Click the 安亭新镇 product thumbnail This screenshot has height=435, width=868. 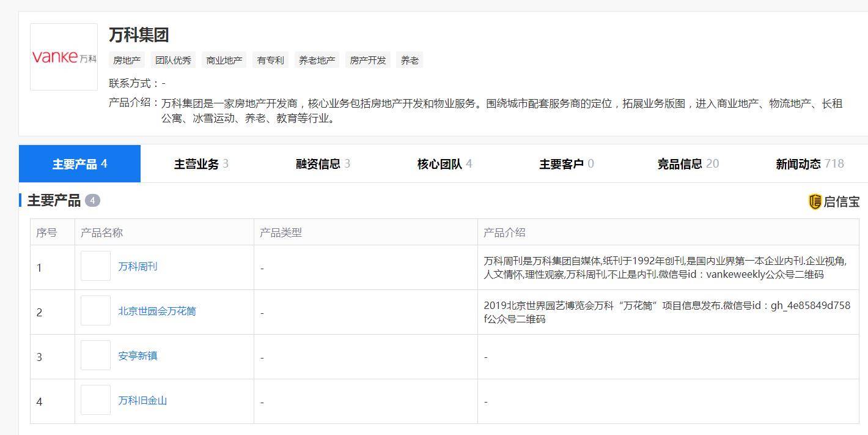point(95,355)
